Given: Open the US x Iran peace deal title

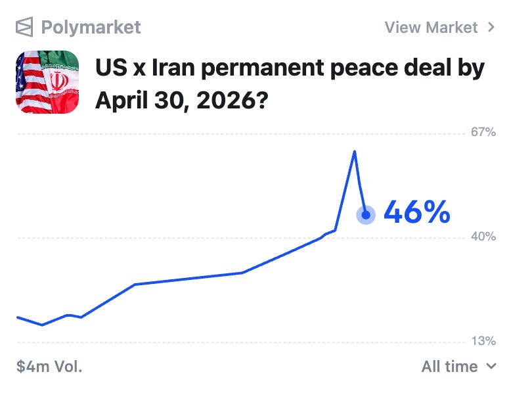Looking at the screenshot, I should click(290, 83).
